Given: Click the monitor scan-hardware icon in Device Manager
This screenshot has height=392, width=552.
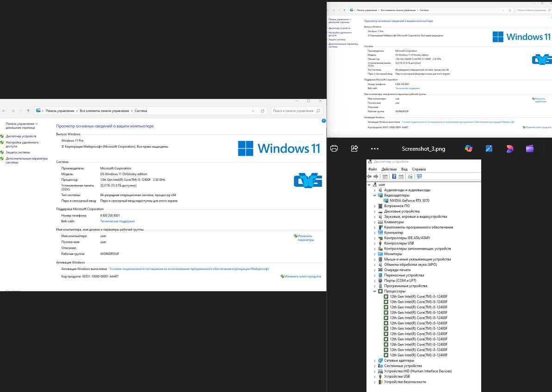Looking at the screenshot, I should [x=419, y=177].
